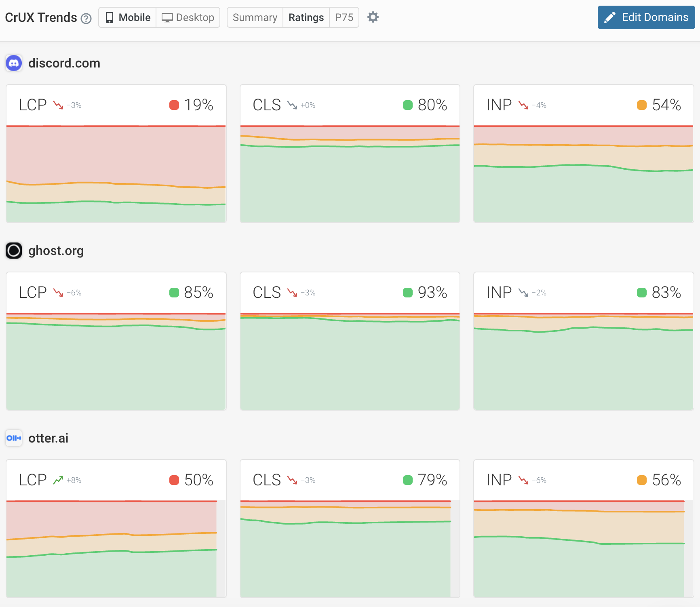Click ghost.org INP ratings chart
This screenshot has height=607, width=700.
coord(584,362)
